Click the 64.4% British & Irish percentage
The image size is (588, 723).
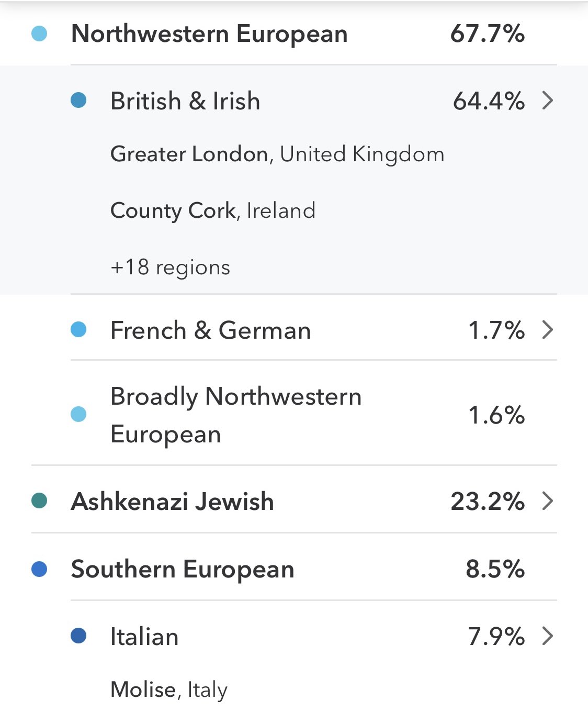[489, 101]
